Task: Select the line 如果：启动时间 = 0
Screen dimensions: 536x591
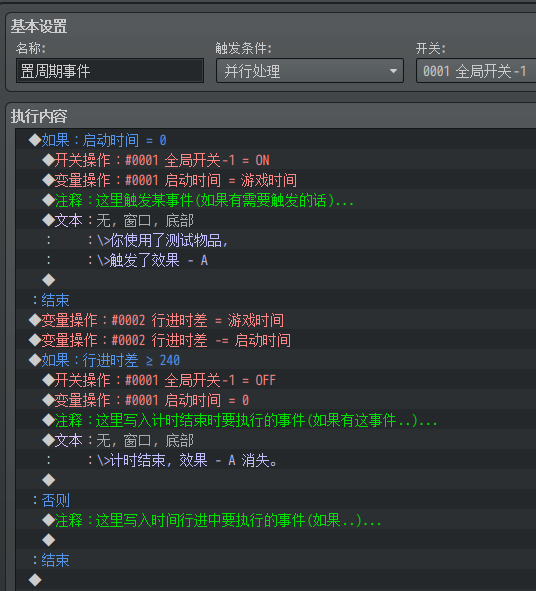Action: point(276,140)
